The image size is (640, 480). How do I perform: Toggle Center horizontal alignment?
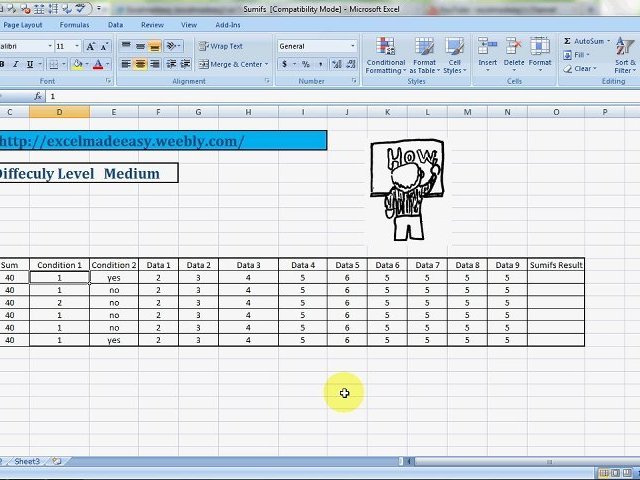click(140, 64)
